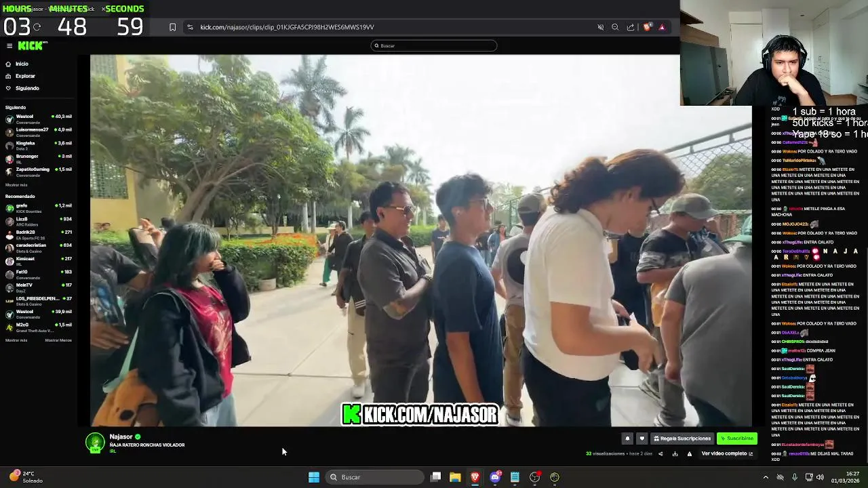The image size is (868, 488).
Task: Open the browser zoom magnifier icon
Action: click(615, 27)
